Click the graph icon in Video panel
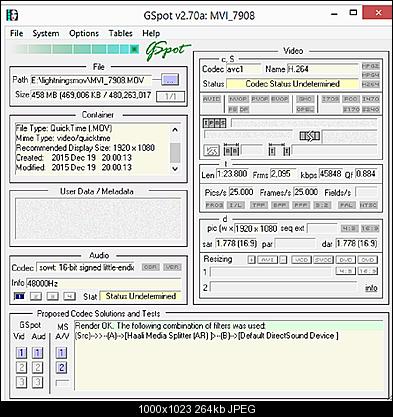The height and width of the screenshot is (417, 393). pyautogui.click(x=212, y=151)
